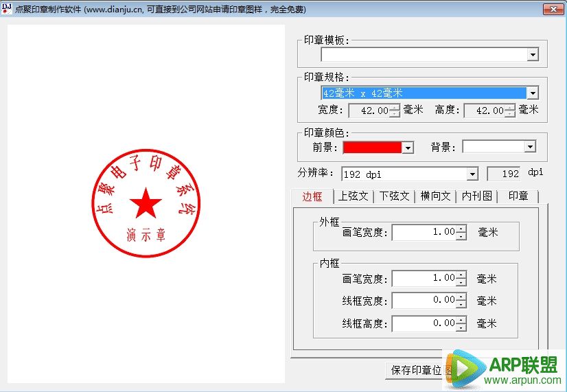567x392 pixels.
Task: Increase 线框高度 with up spinner
Action: click(461, 320)
